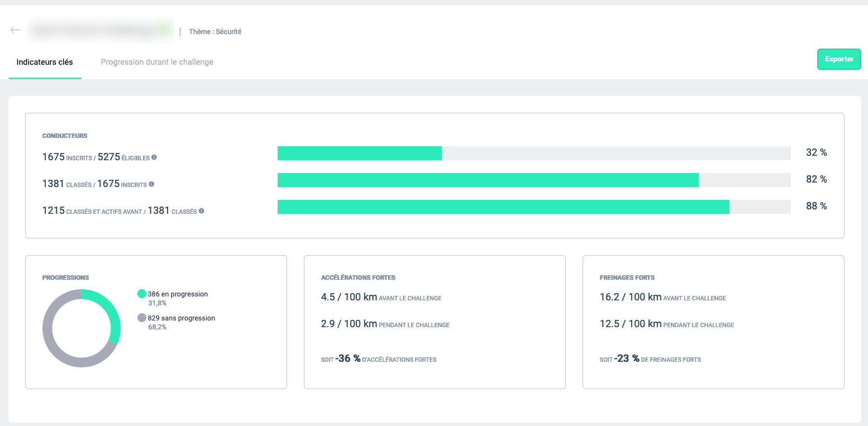
Task: Click the 82 % classés progress bar
Action: click(533, 180)
